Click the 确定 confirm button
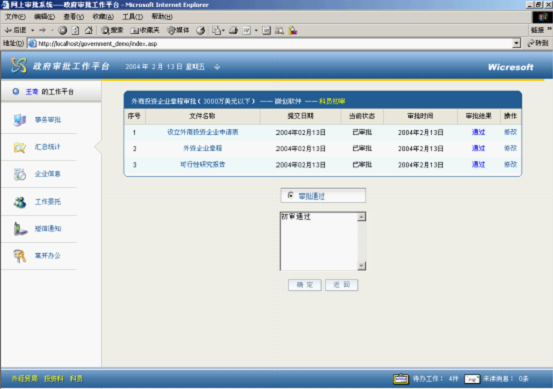The image size is (553, 389). pos(305,285)
